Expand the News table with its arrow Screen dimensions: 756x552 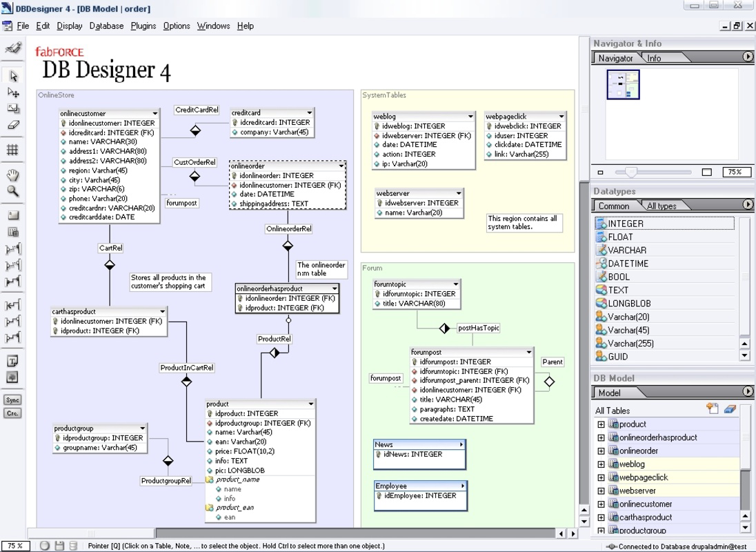461,444
